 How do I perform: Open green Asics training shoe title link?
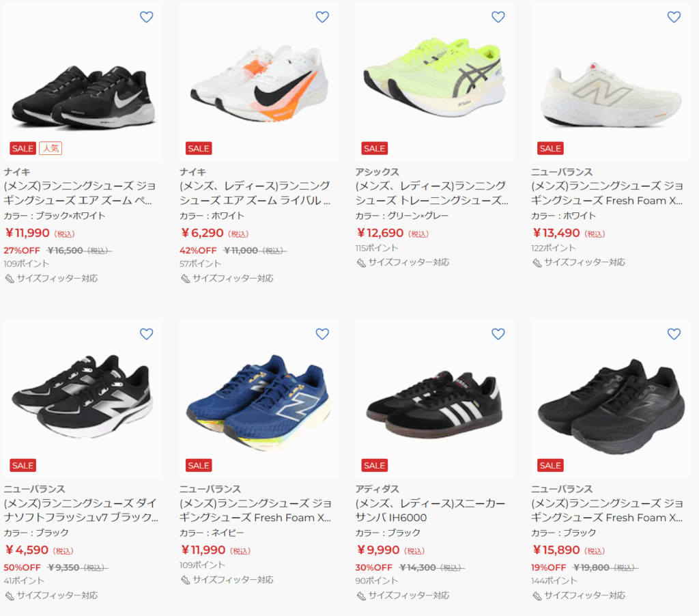(x=431, y=193)
